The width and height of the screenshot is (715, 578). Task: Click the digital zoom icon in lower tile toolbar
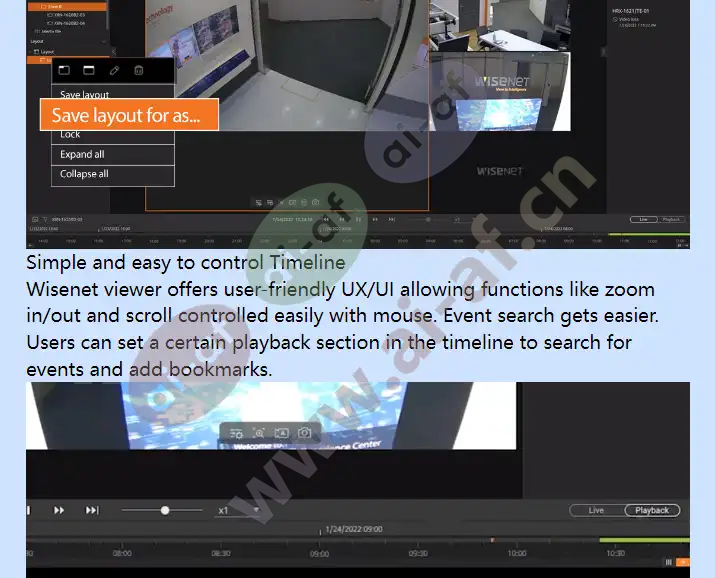[259, 434]
